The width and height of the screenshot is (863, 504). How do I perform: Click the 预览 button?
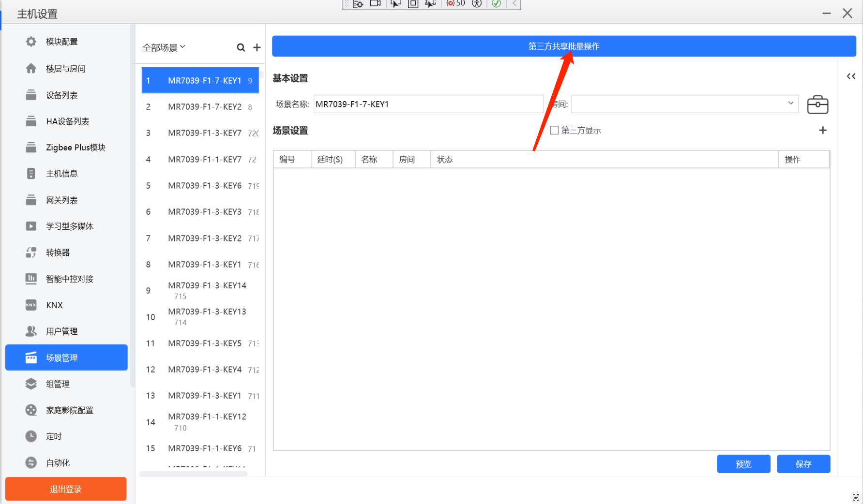tap(743, 464)
